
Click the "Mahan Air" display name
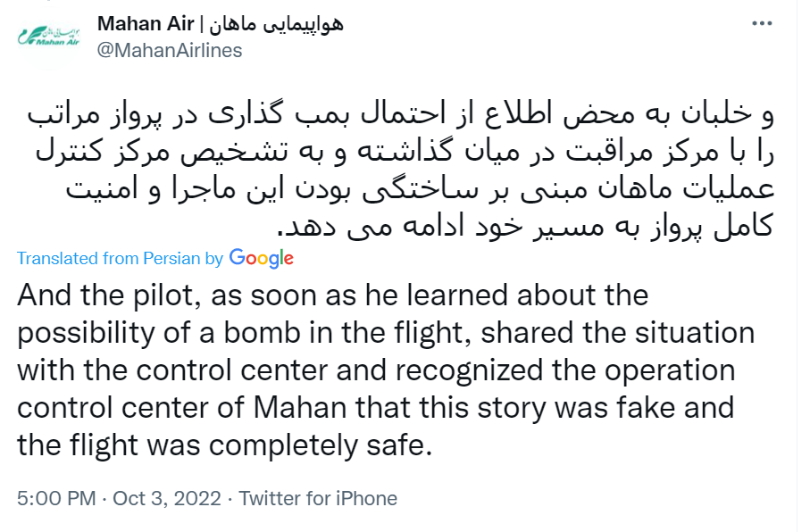[x=142, y=23]
